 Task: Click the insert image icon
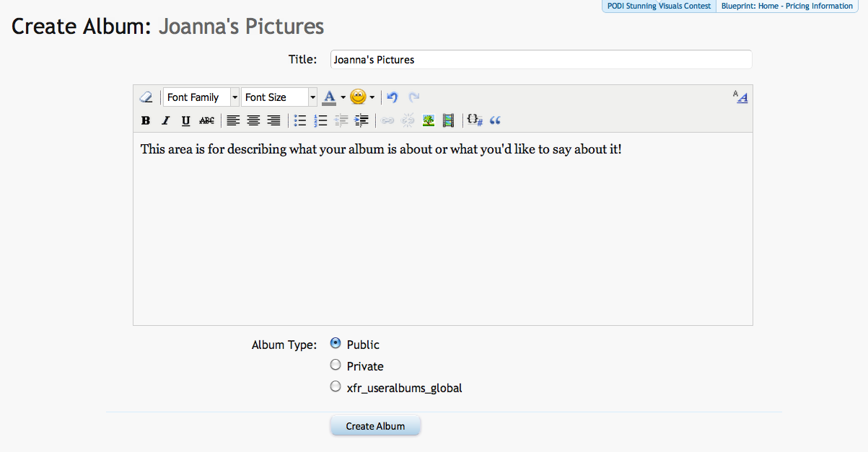coord(429,120)
